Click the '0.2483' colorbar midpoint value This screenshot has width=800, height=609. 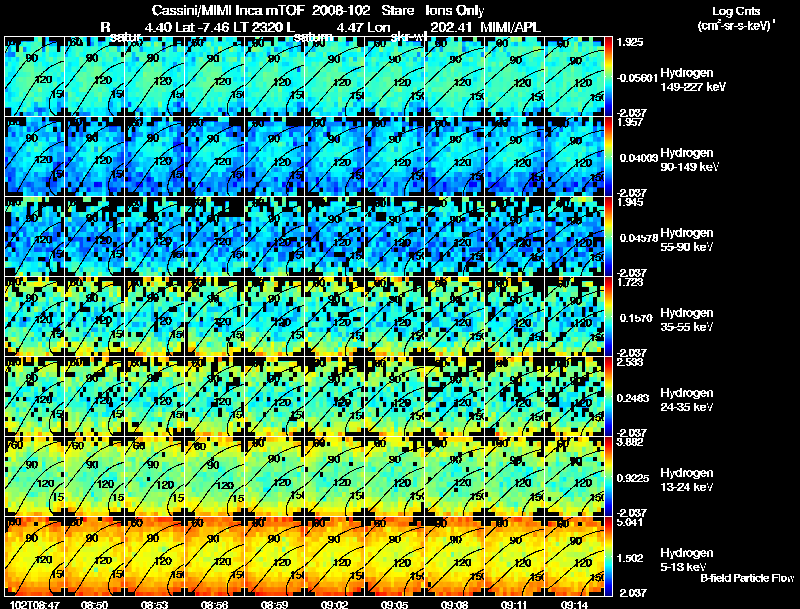point(633,398)
